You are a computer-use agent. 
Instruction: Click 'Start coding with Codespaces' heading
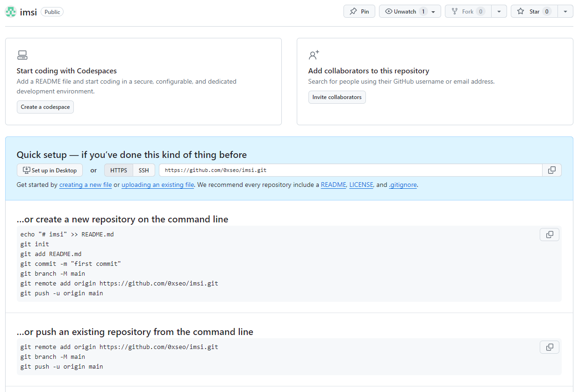click(x=67, y=71)
